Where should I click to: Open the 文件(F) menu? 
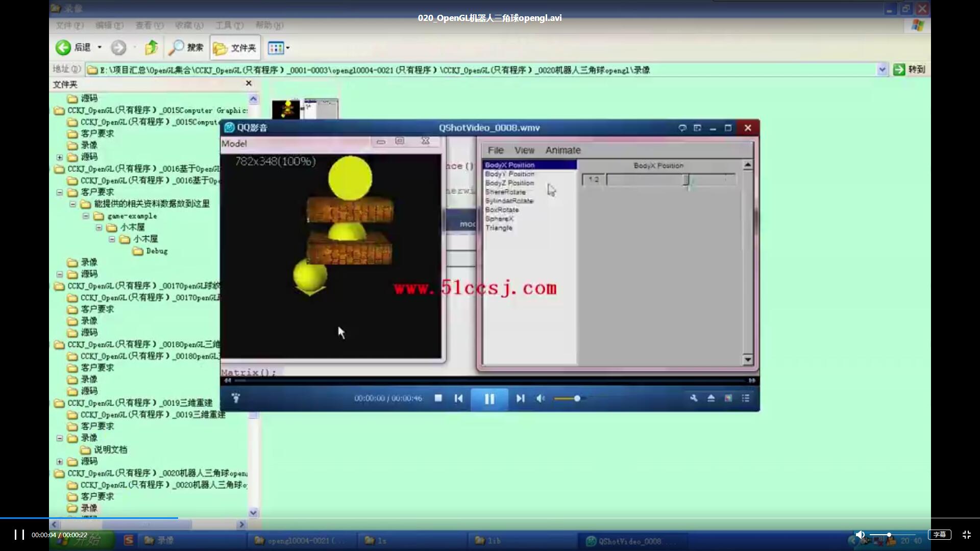click(70, 25)
